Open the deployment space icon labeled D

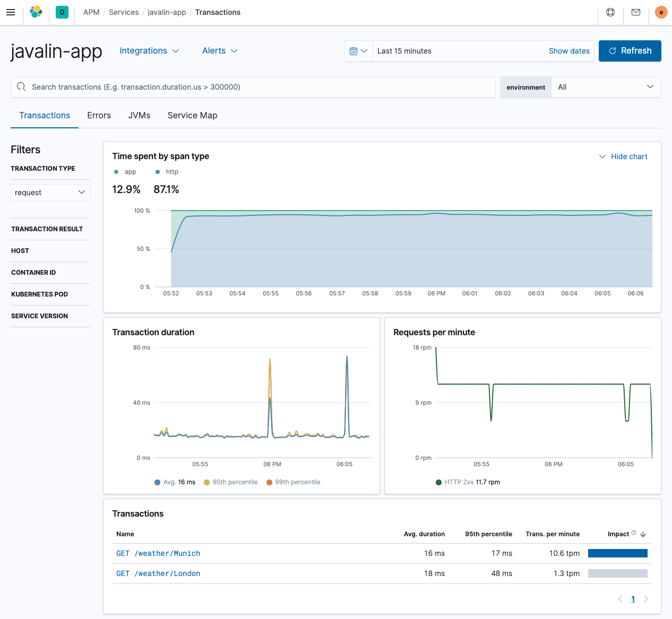tap(62, 12)
